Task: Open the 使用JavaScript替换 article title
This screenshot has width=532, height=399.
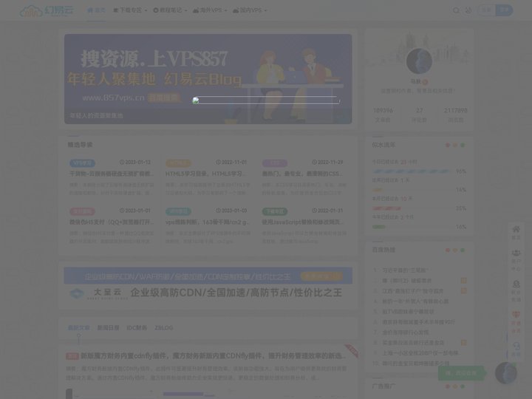Action: (x=303, y=222)
